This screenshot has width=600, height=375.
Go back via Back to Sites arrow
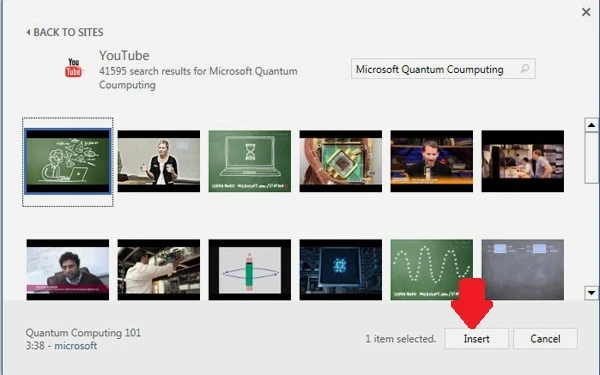coord(28,32)
